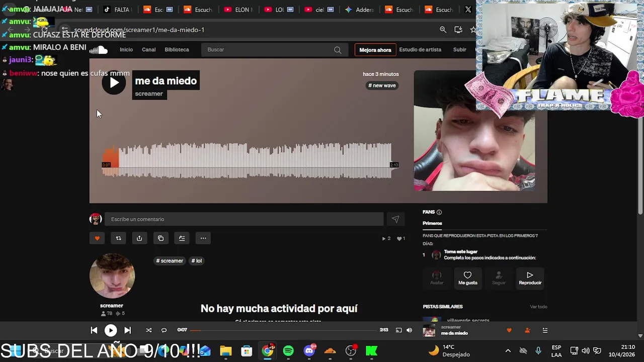This screenshot has height=362, width=644.
Task: Click the '# new wave' tag
Action: coord(382,85)
